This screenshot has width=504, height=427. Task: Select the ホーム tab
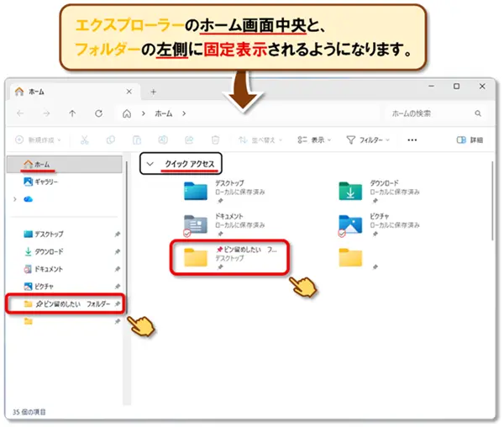75,92
